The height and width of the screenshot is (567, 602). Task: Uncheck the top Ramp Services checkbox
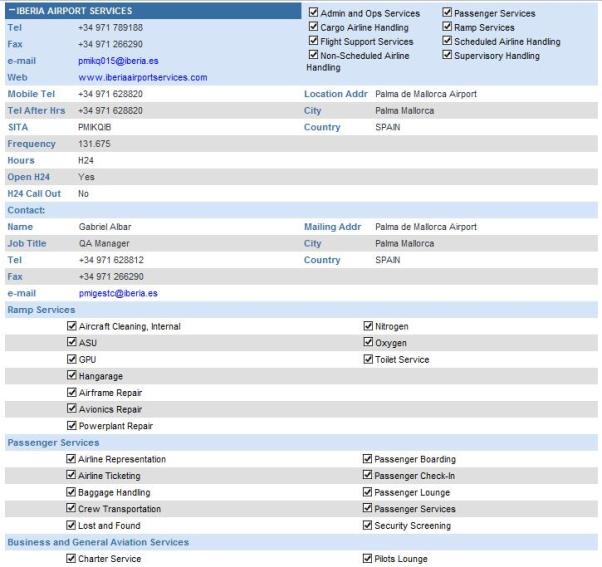[447, 26]
